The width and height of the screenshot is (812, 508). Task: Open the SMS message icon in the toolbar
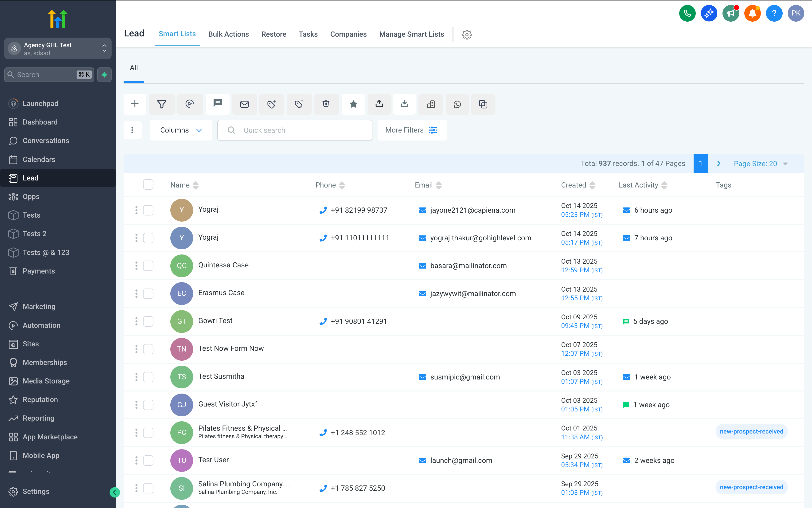(x=217, y=104)
